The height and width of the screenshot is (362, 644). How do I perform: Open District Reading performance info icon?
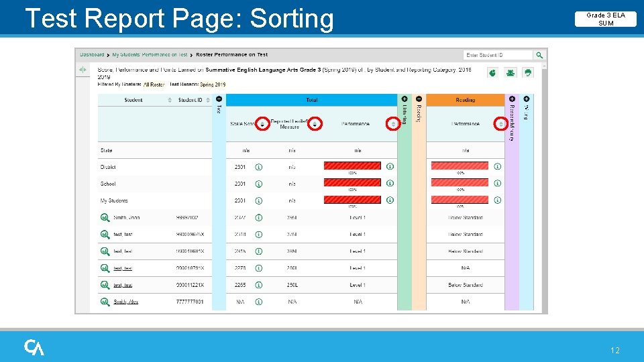pos(497,166)
